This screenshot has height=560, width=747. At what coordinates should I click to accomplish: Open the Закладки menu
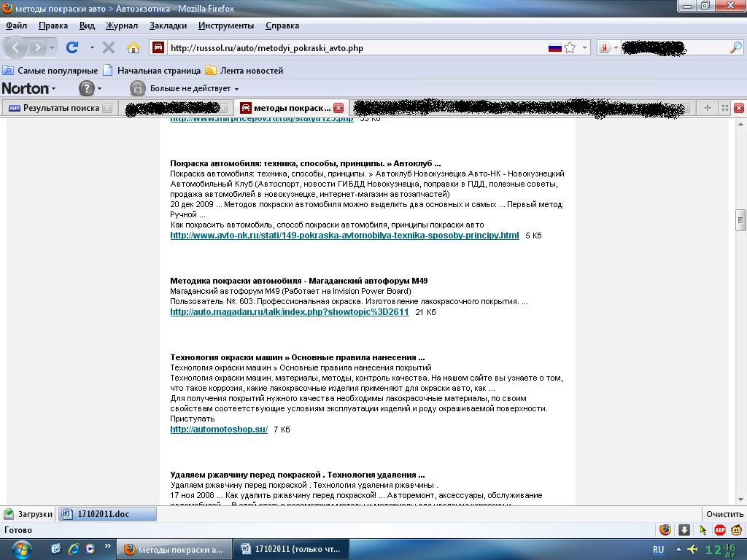[x=167, y=26]
